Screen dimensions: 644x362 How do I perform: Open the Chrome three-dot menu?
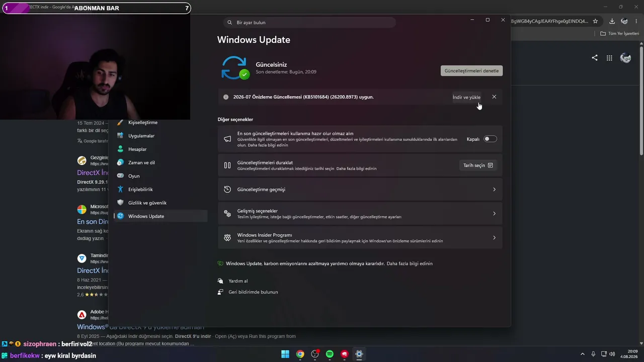pyautogui.click(x=637, y=21)
